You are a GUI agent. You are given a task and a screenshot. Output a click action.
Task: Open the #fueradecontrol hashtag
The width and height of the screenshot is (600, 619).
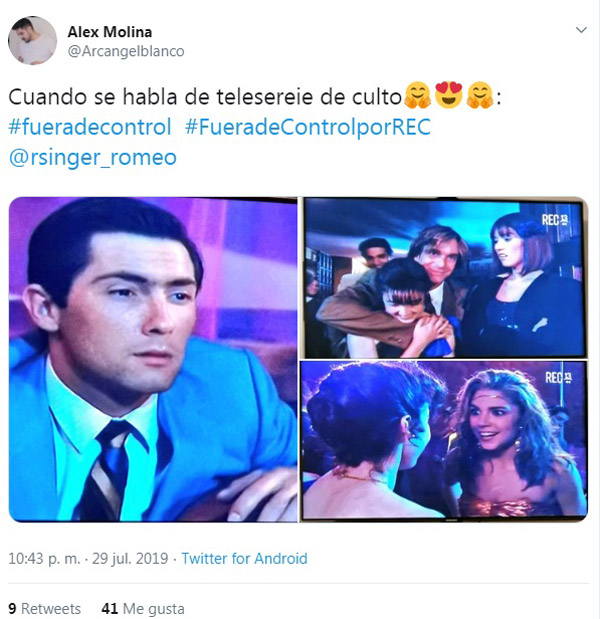(x=90, y=127)
